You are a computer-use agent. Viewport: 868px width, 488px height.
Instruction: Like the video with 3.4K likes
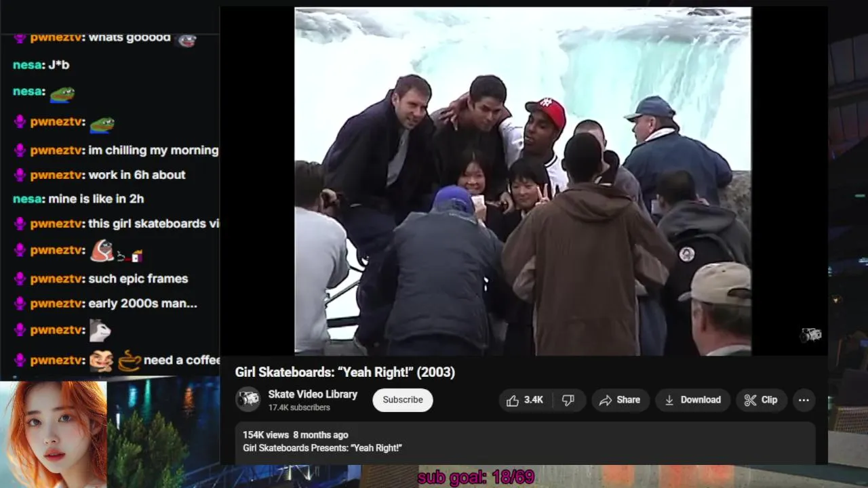(x=525, y=400)
